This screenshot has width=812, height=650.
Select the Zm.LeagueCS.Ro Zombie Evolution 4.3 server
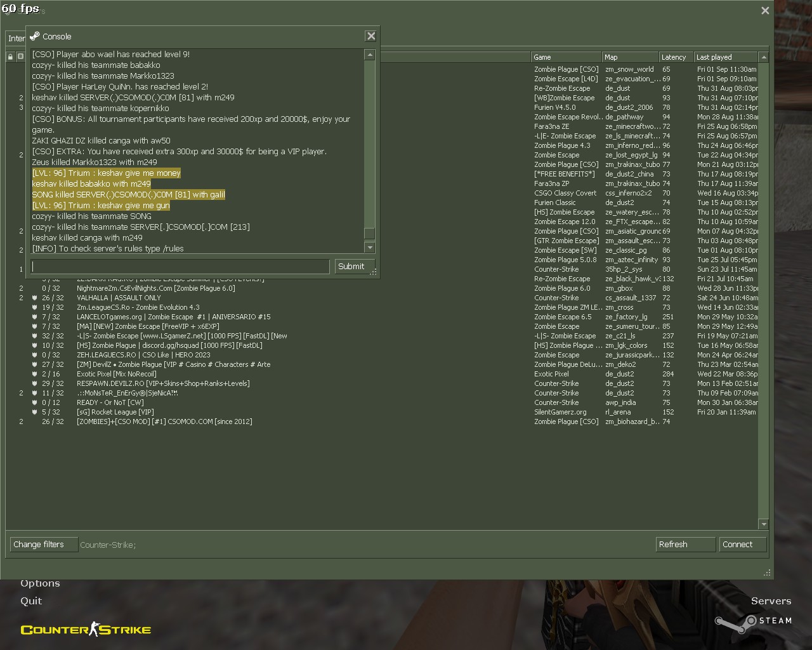pyautogui.click(x=382, y=307)
